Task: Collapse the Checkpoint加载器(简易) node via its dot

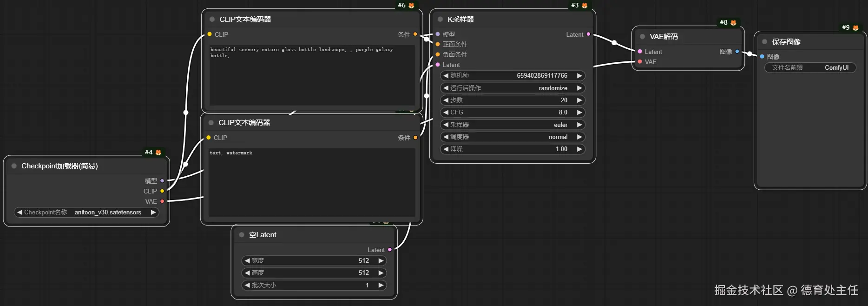Action: tap(14, 166)
